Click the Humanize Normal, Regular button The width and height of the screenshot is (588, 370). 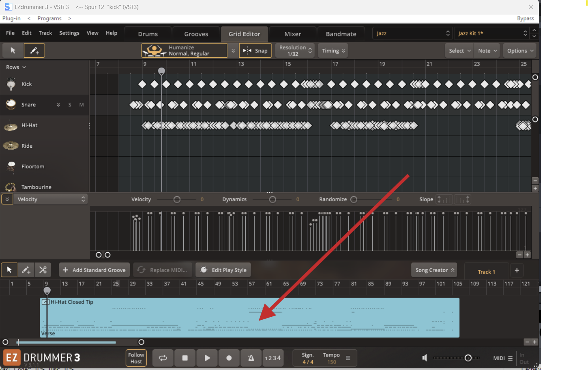[184, 51]
